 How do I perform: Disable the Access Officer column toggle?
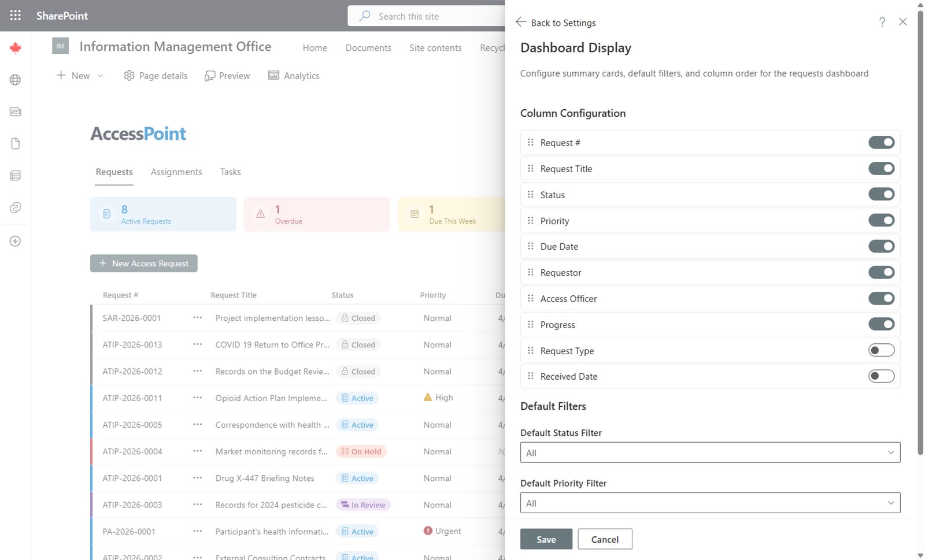click(881, 298)
